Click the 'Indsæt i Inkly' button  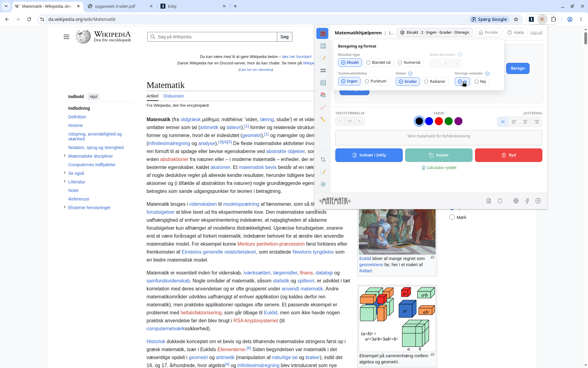[x=369, y=155]
